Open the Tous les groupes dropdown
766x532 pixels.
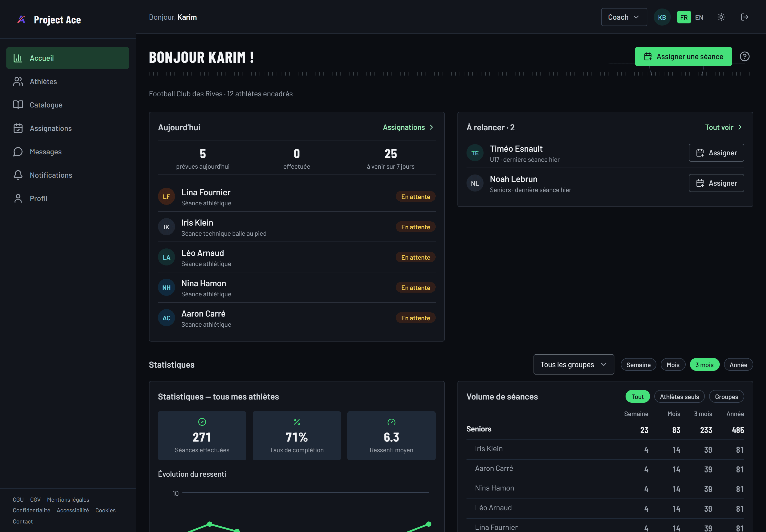coord(573,364)
